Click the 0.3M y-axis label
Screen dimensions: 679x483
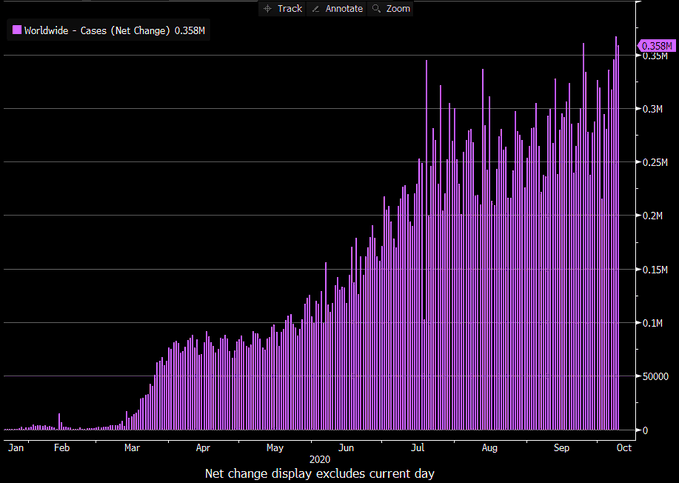[653, 109]
